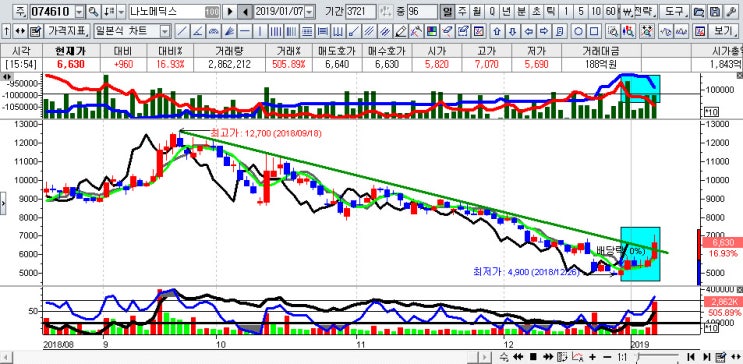Viewport: 743px width, 364px height.
Task: Select the rectangle shape tool
Action: [594, 32]
